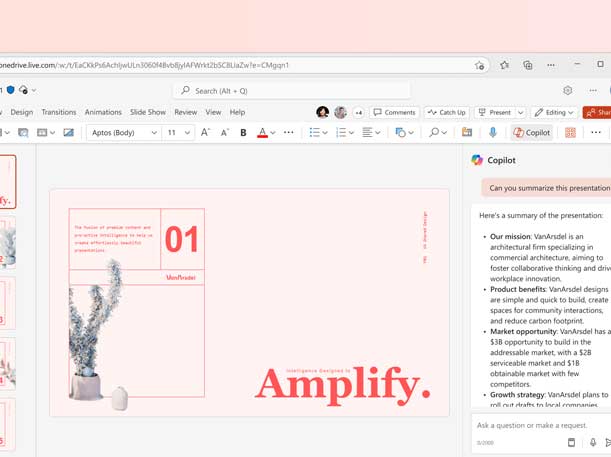
Task: Click microphone icon in Copilot input
Action: [592, 442]
